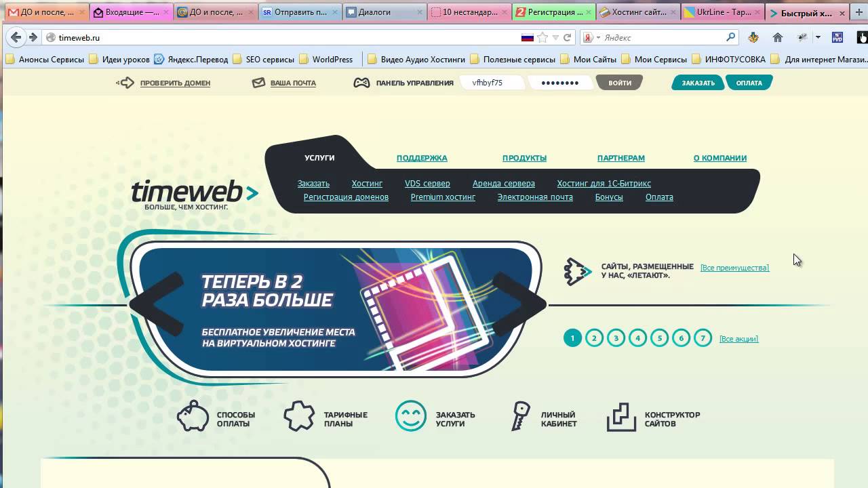Click the banner's left previous arrow
Image resolution: width=868 pixels, height=488 pixels.
[157, 304]
